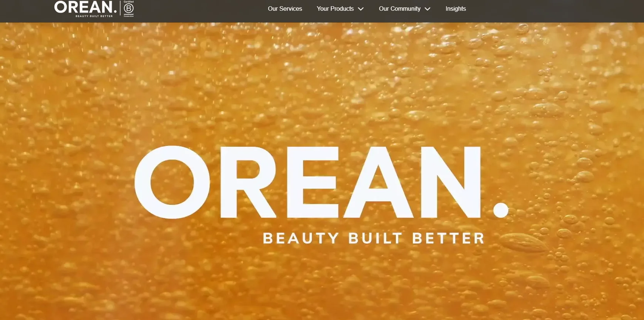
Task: Expand the chevron next to Your Products
Action: pos(361,9)
